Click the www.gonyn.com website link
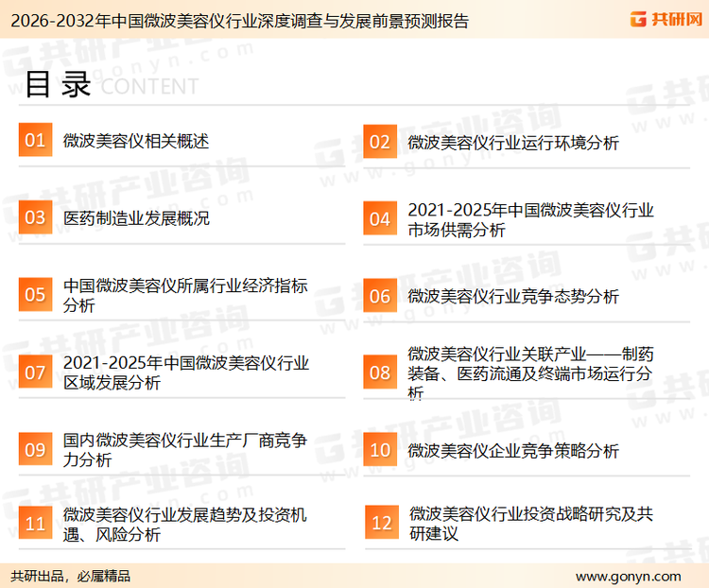The image size is (709, 588). pyautogui.click(x=628, y=576)
